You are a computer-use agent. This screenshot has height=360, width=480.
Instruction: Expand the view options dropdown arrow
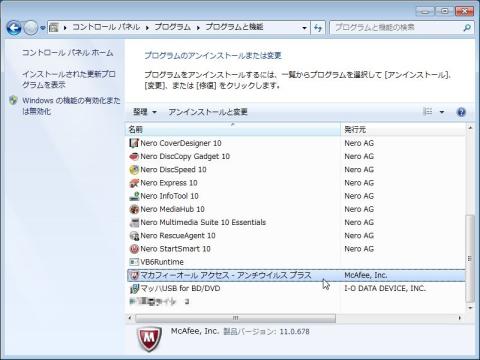coord(442,112)
